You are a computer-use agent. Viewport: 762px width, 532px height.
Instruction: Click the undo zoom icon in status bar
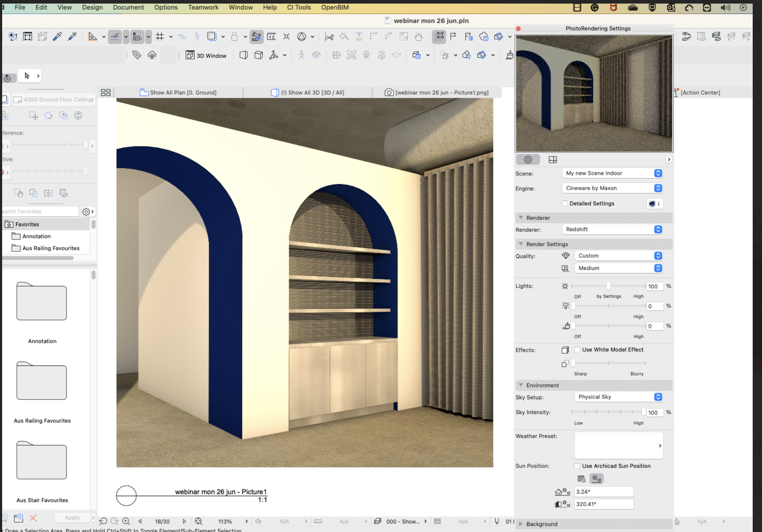[x=103, y=522]
